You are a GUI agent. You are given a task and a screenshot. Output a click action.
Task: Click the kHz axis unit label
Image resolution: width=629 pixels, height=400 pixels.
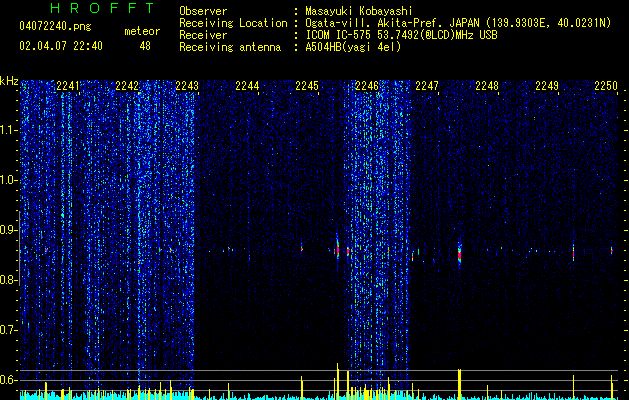tap(9, 81)
